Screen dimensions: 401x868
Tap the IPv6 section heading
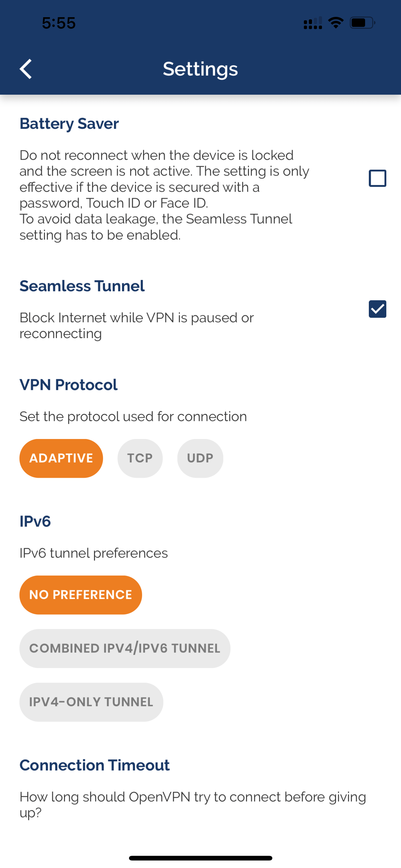point(35,521)
